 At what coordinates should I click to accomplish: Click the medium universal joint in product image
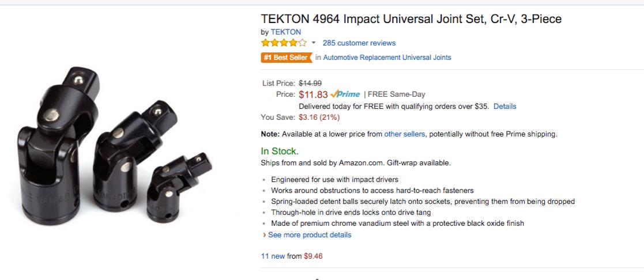(132, 156)
